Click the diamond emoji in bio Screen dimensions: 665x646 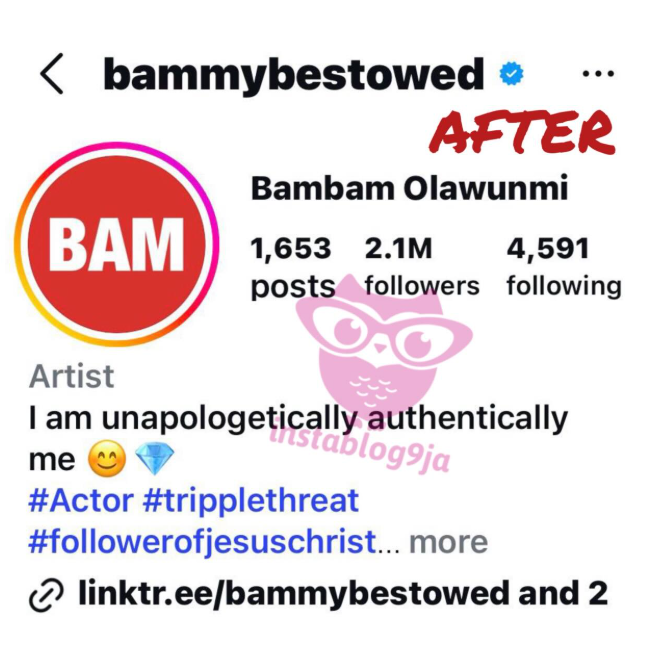tap(154, 459)
